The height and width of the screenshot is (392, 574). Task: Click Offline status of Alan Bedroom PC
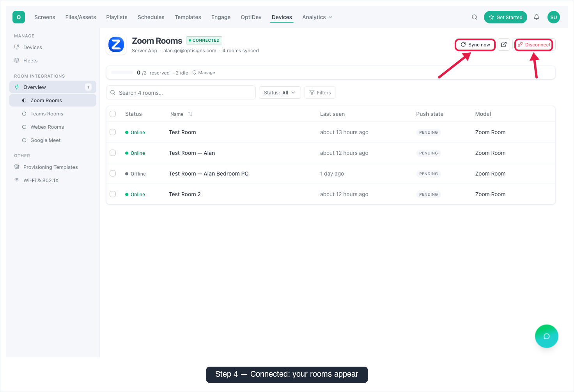pyautogui.click(x=135, y=174)
